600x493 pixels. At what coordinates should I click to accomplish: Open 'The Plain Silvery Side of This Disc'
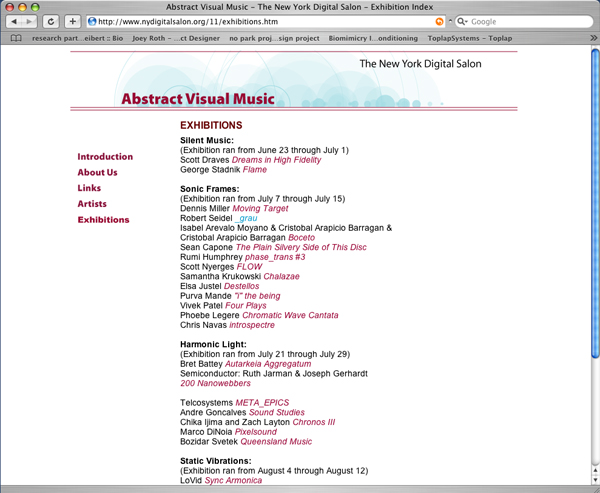tap(301, 247)
